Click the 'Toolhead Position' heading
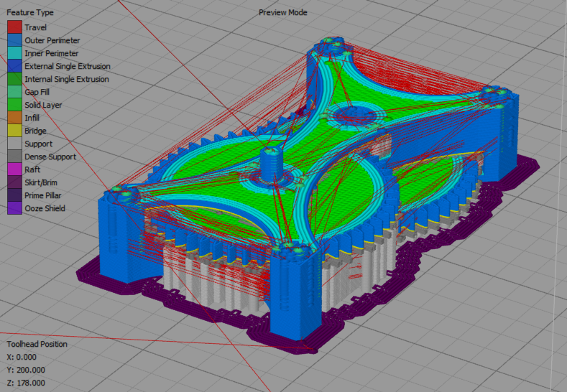The height and width of the screenshot is (392, 567). pos(37,344)
